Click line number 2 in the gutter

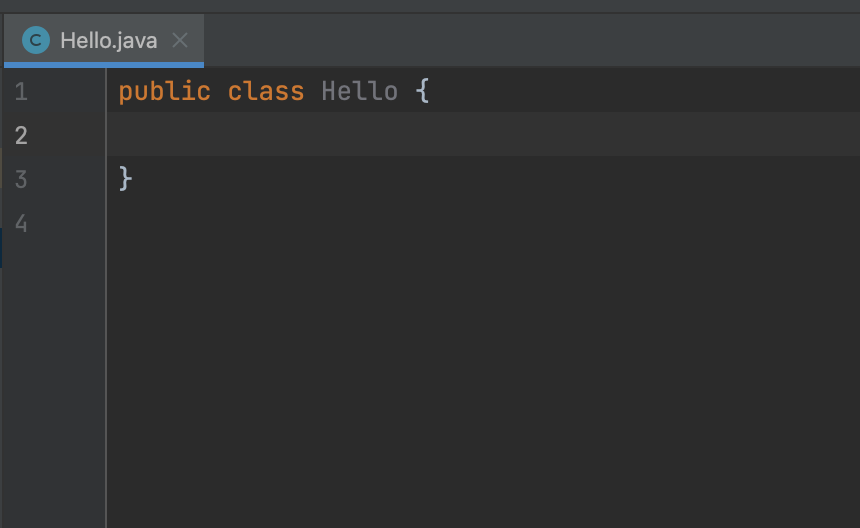click(21, 135)
